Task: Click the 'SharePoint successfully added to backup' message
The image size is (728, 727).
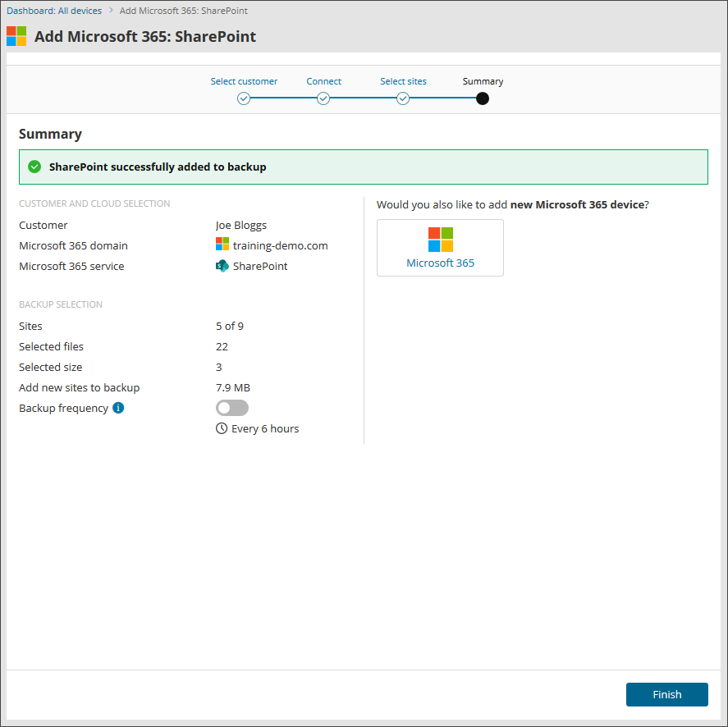Action: pos(158,167)
